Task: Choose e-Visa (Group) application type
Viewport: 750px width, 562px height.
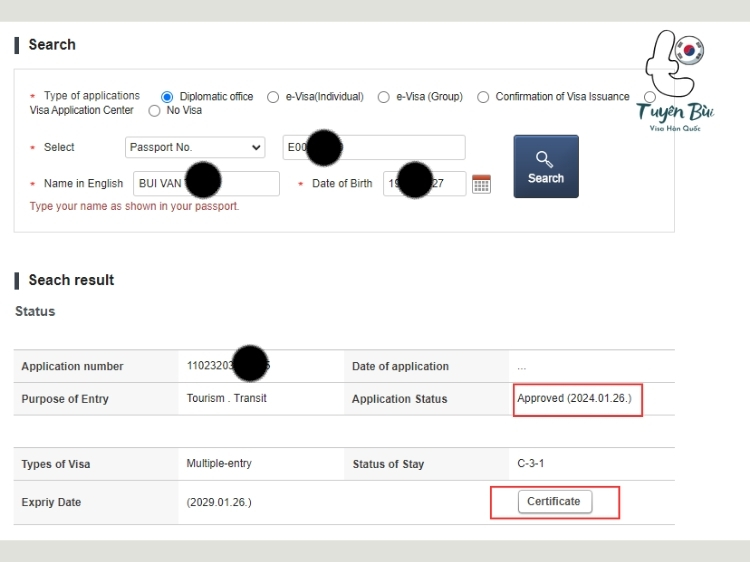Action: pyautogui.click(x=384, y=97)
